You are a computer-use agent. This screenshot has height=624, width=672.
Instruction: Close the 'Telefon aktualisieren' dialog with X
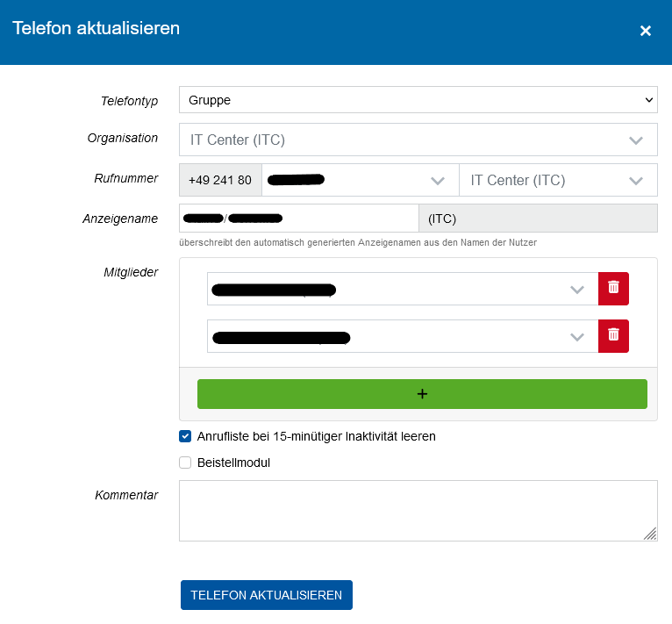pyautogui.click(x=646, y=31)
